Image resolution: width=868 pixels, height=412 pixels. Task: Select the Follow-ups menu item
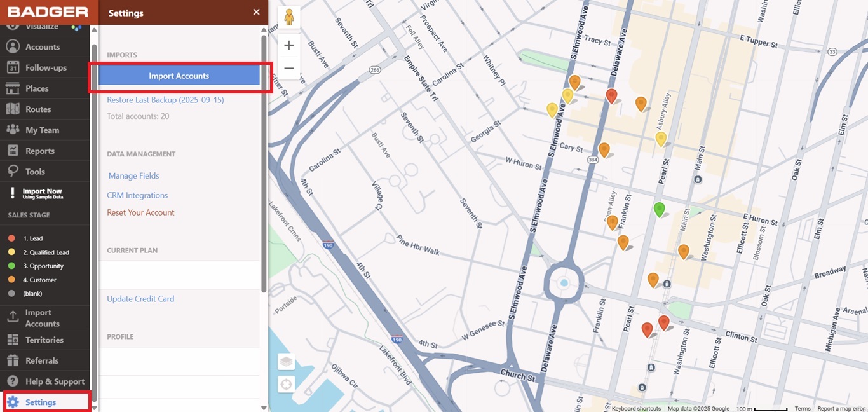[46, 67]
